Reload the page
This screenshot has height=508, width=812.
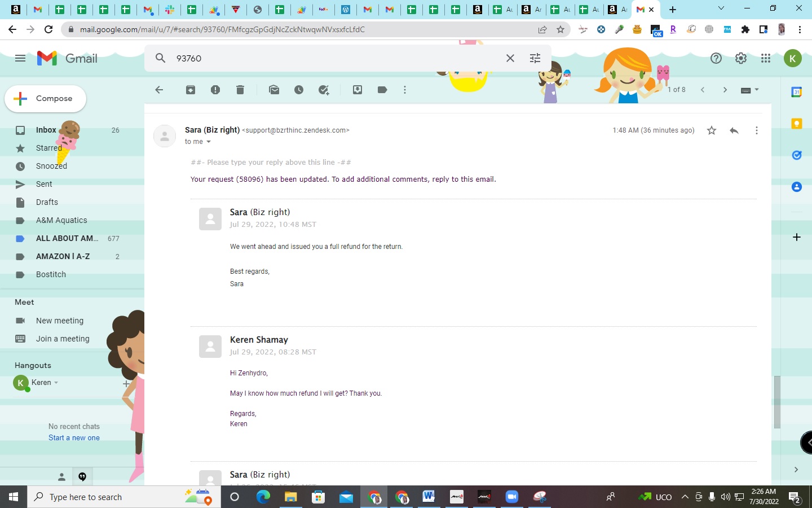tap(48, 29)
